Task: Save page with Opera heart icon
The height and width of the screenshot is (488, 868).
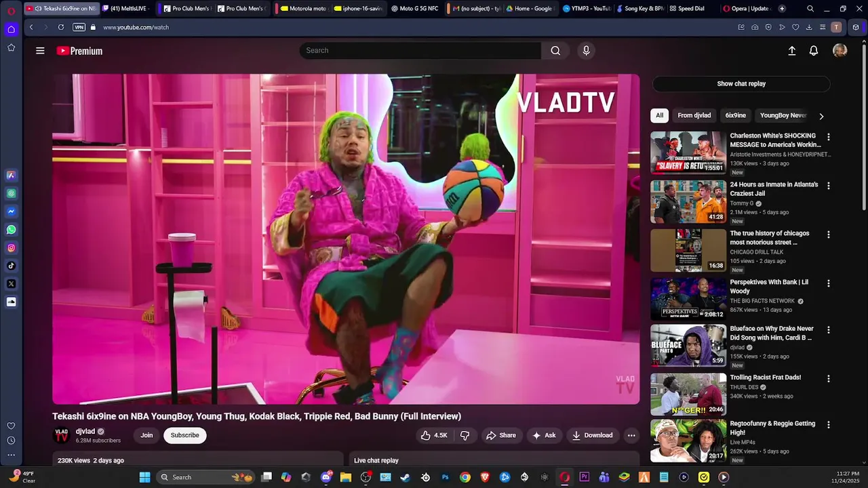Action: click(x=795, y=27)
